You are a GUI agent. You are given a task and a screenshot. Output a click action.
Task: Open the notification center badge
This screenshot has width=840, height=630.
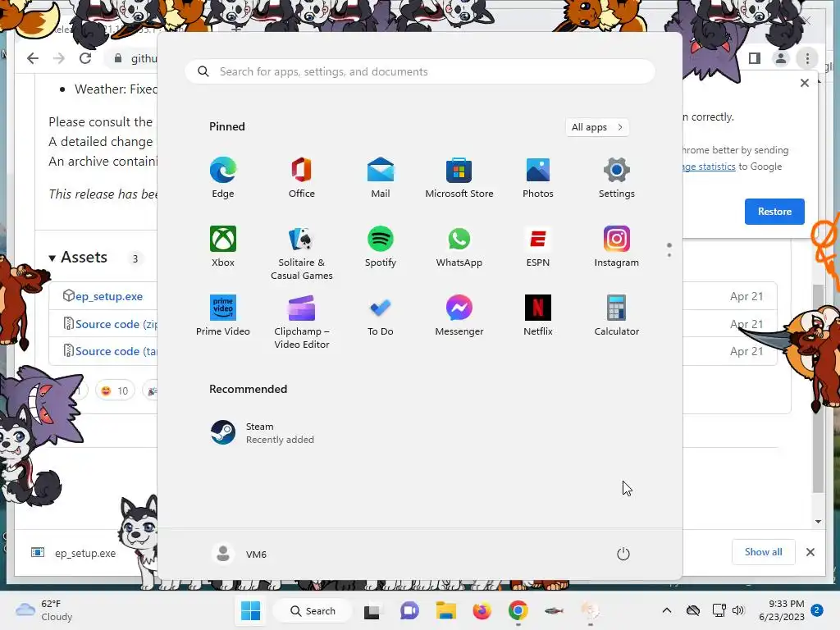(817, 610)
